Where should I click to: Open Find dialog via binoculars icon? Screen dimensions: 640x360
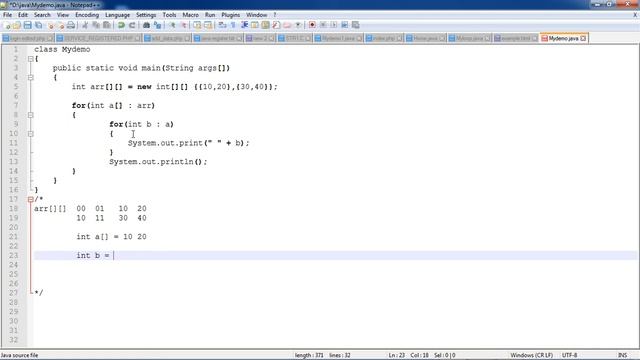click(146, 25)
